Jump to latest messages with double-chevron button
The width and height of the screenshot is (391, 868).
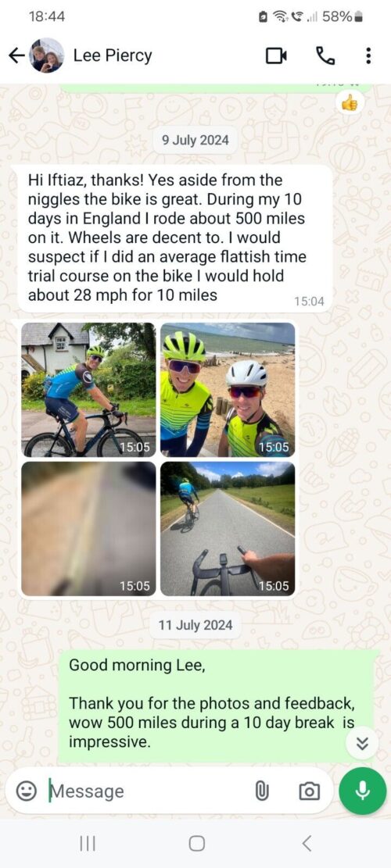coord(362,744)
